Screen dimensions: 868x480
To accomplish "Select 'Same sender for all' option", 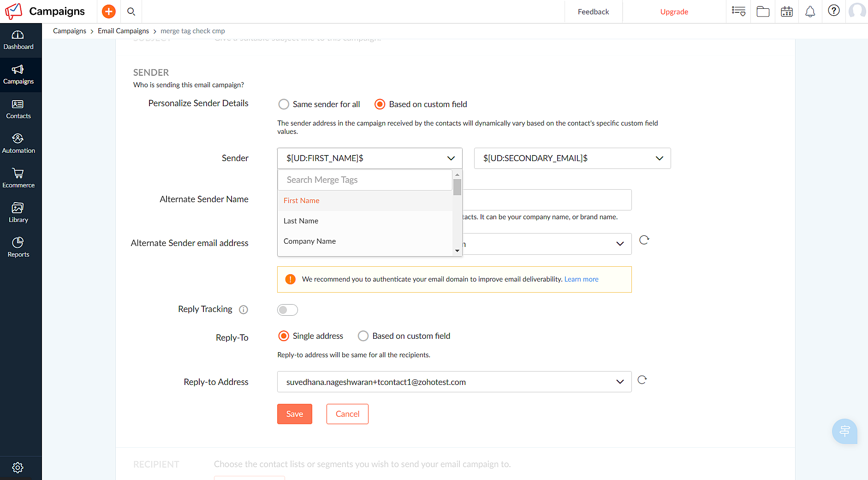I will click(x=284, y=104).
